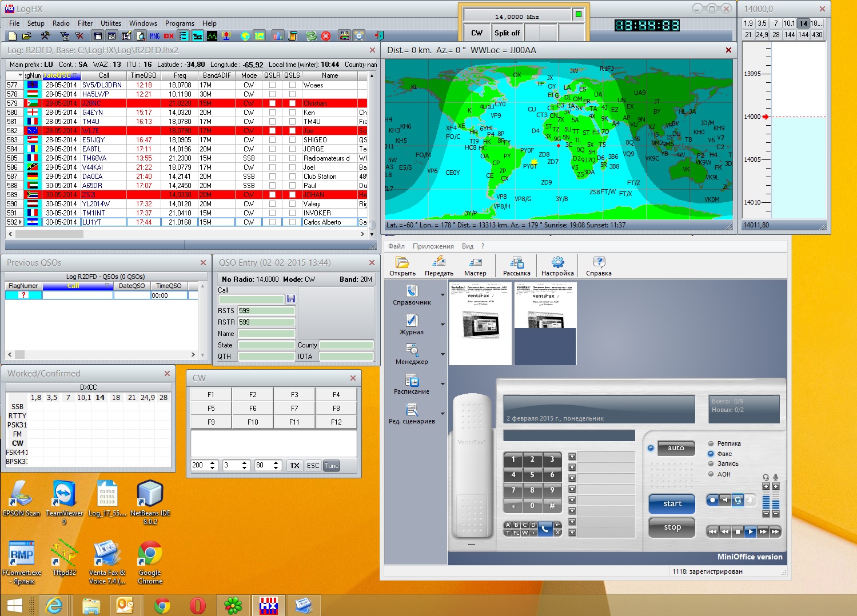Toggle QSLR checkbox for G4EYN row
The width and height of the screenshot is (857, 616).
coord(272,113)
